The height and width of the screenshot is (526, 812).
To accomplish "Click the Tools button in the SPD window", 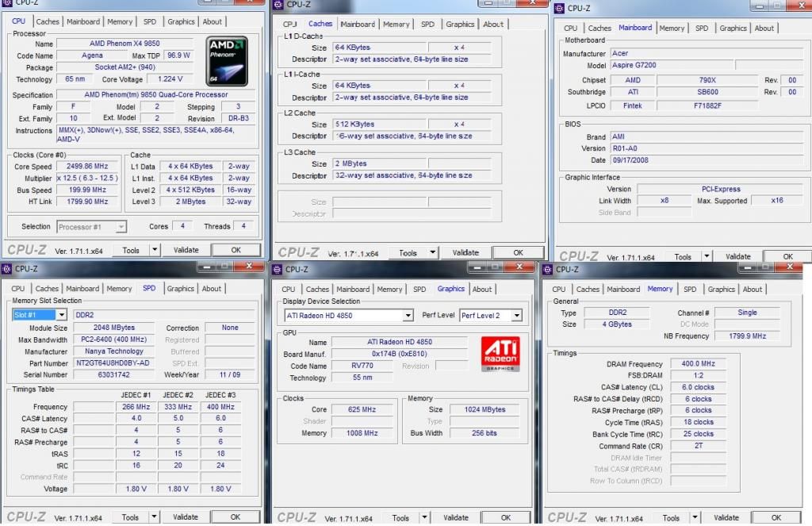I will [x=130, y=516].
